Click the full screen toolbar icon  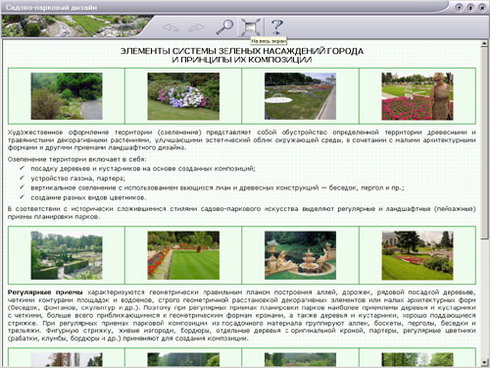tap(250, 27)
